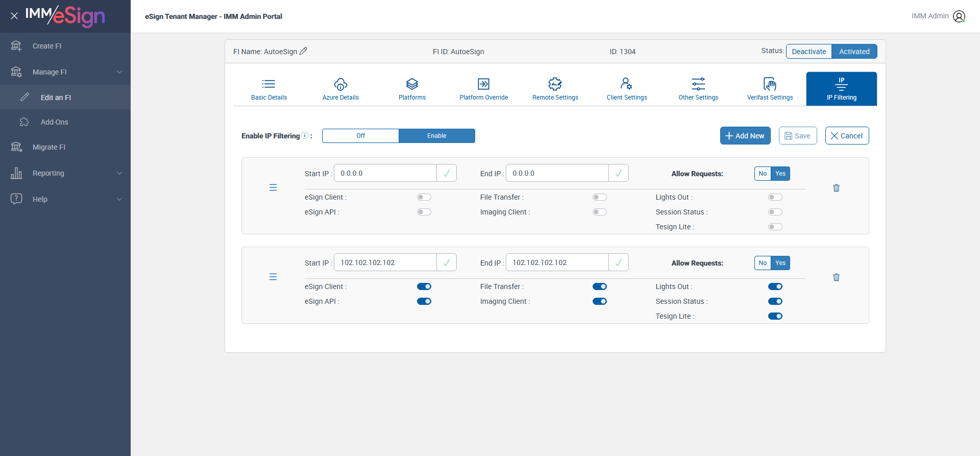The width and height of the screenshot is (980, 456).
Task: Open the Azure Details tab
Action: [x=340, y=89]
